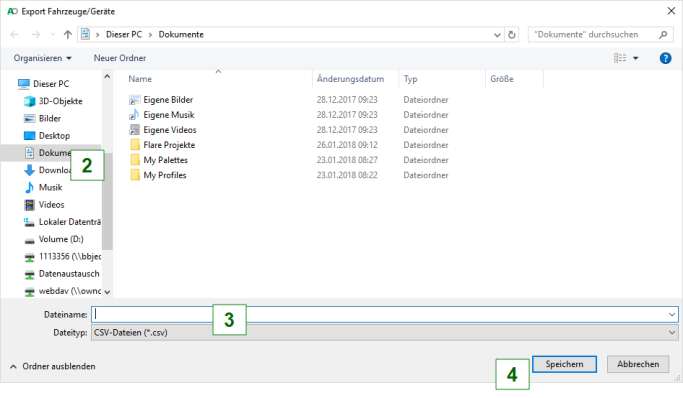Screen dimensions: 683x398
Task: Sort by Größe column header
Action: 502,79
